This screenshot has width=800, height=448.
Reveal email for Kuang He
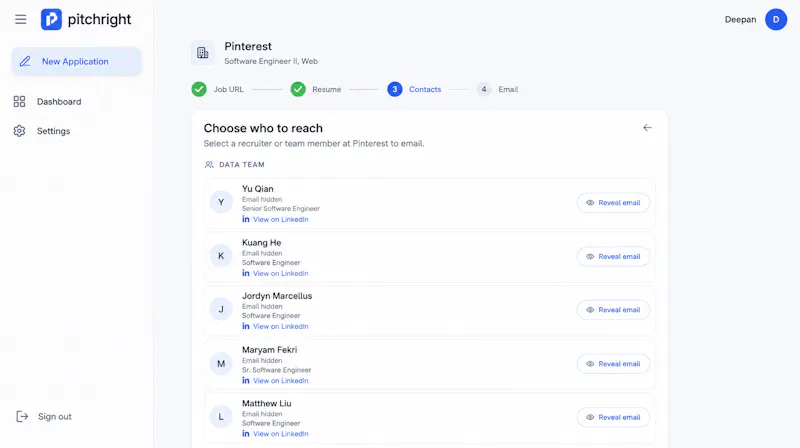tap(613, 256)
